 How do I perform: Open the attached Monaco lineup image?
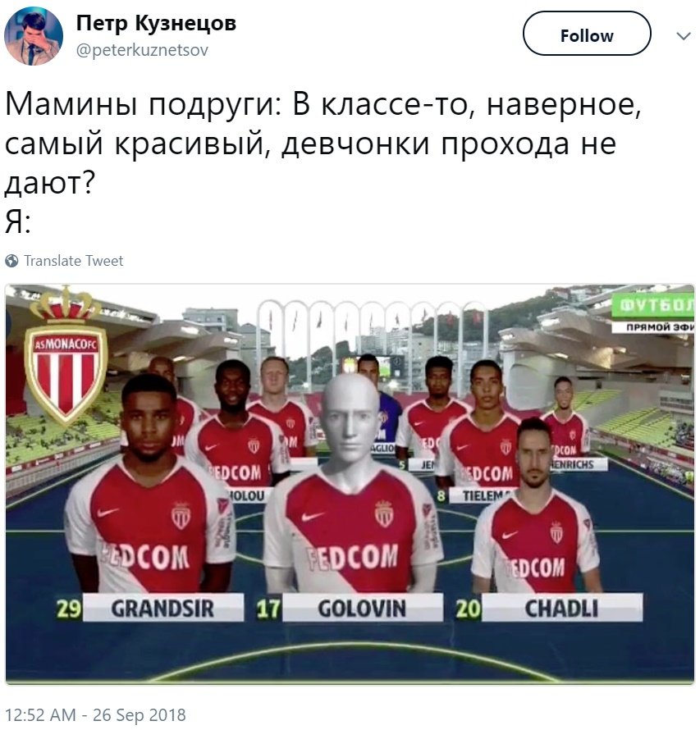pyautogui.click(x=350, y=484)
